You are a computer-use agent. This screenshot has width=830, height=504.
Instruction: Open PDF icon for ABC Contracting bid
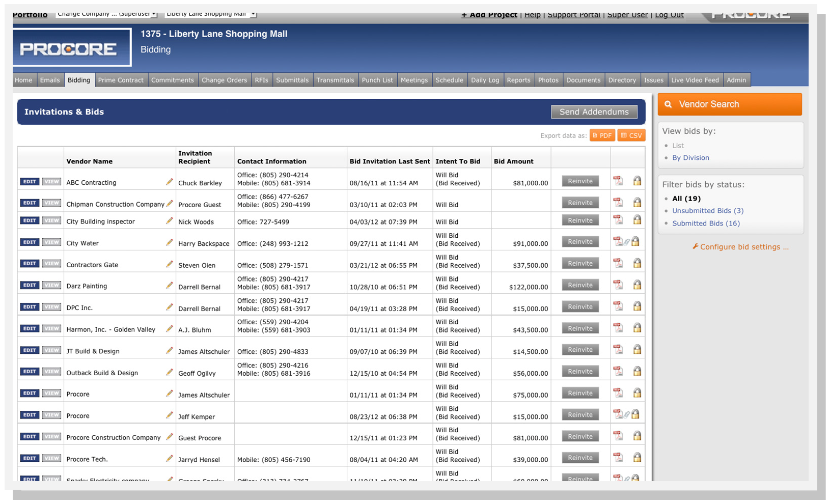[618, 181]
